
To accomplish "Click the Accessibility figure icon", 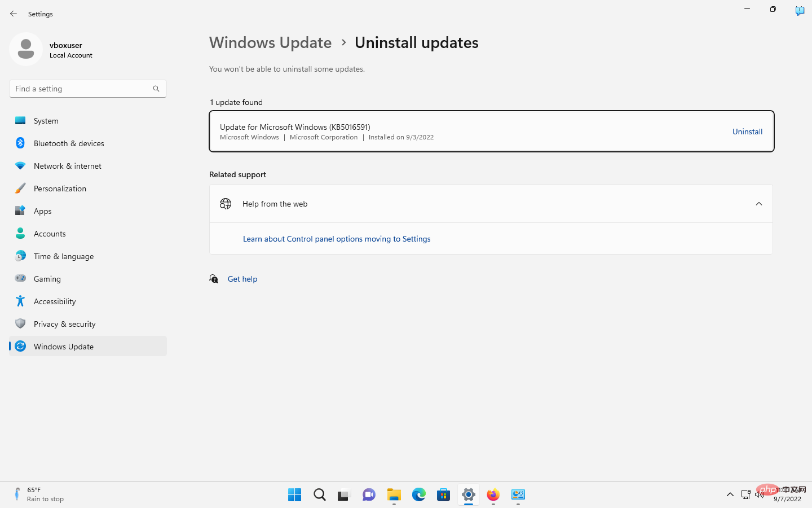I will pyautogui.click(x=20, y=301).
